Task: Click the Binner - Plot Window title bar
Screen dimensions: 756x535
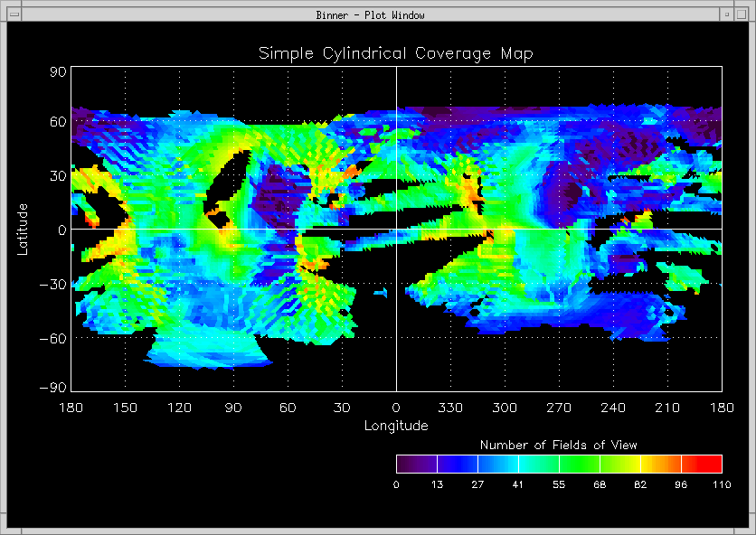Action: click(371, 14)
